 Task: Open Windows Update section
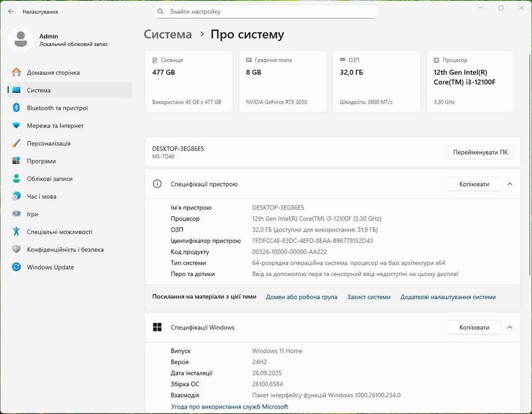click(x=50, y=267)
